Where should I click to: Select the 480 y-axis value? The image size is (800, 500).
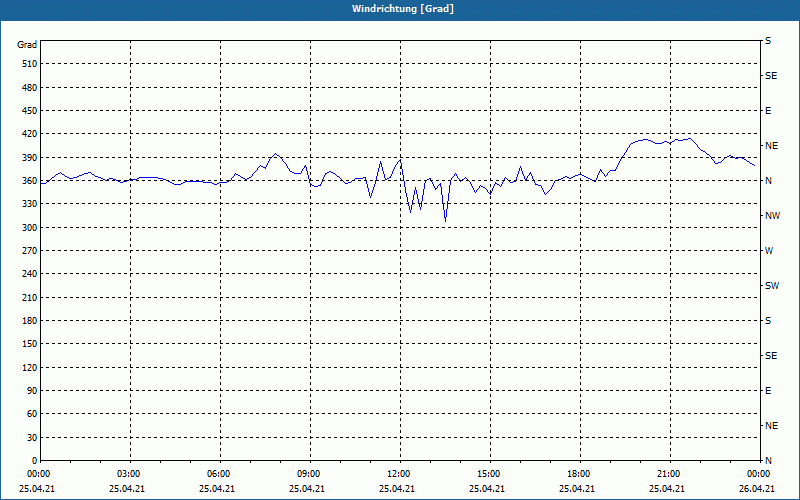pyautogui.click(x=30, y=88)
